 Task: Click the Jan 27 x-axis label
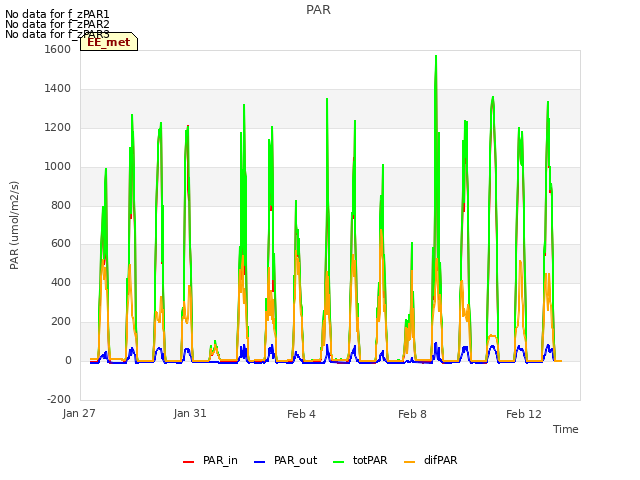coord(79,413)
